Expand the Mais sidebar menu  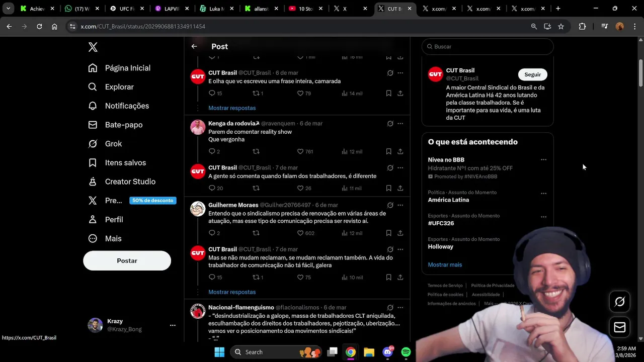click(x=105, y=239)
